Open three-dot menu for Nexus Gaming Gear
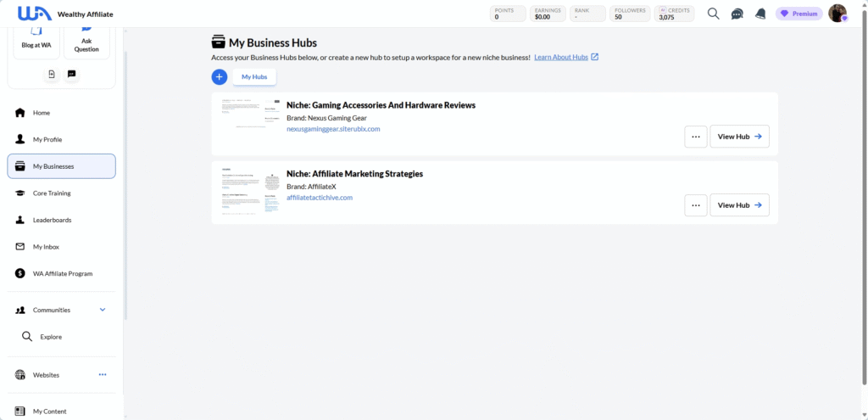 (x=696, y=137)
